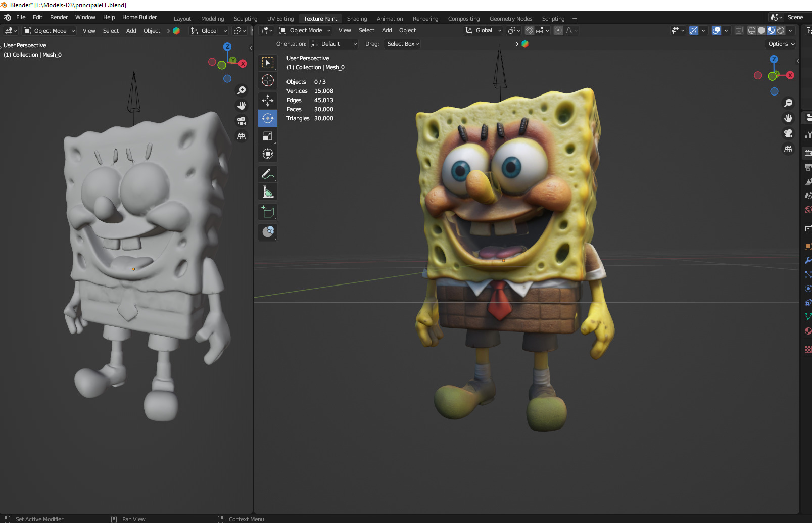Switch to wireframe shading
812x523 pixels.
(x=752, y=30)
